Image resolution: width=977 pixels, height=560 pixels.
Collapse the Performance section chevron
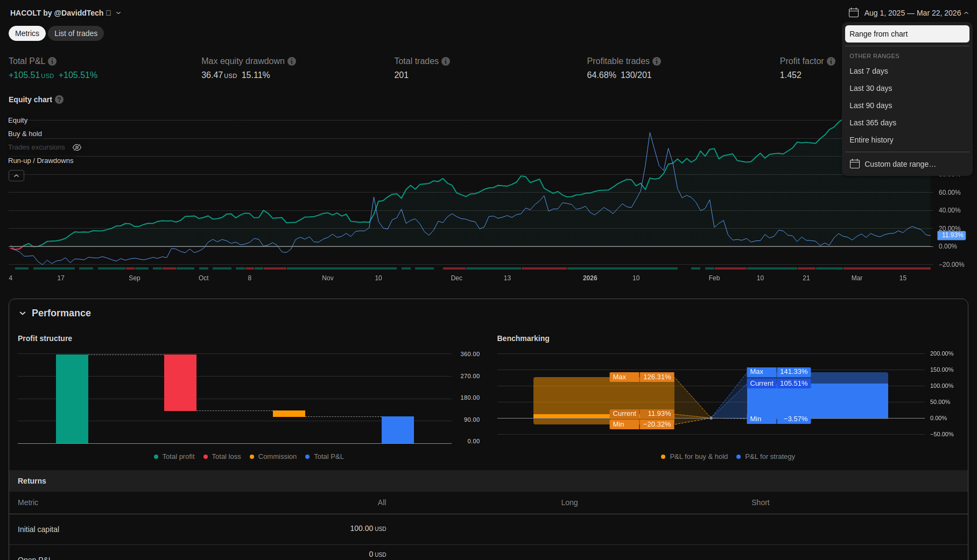23,313
